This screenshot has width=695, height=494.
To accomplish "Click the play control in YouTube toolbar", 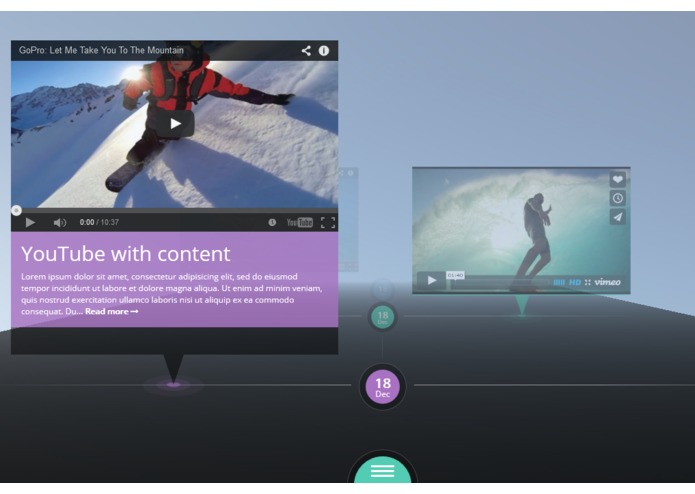I will [30, 222].
